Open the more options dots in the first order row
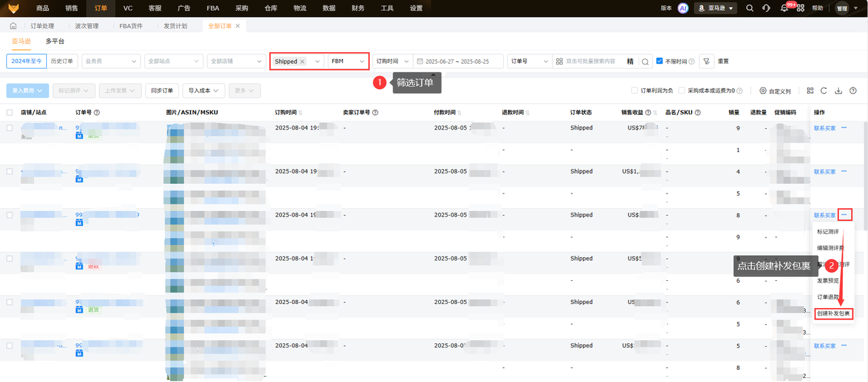 click(844, 128)
